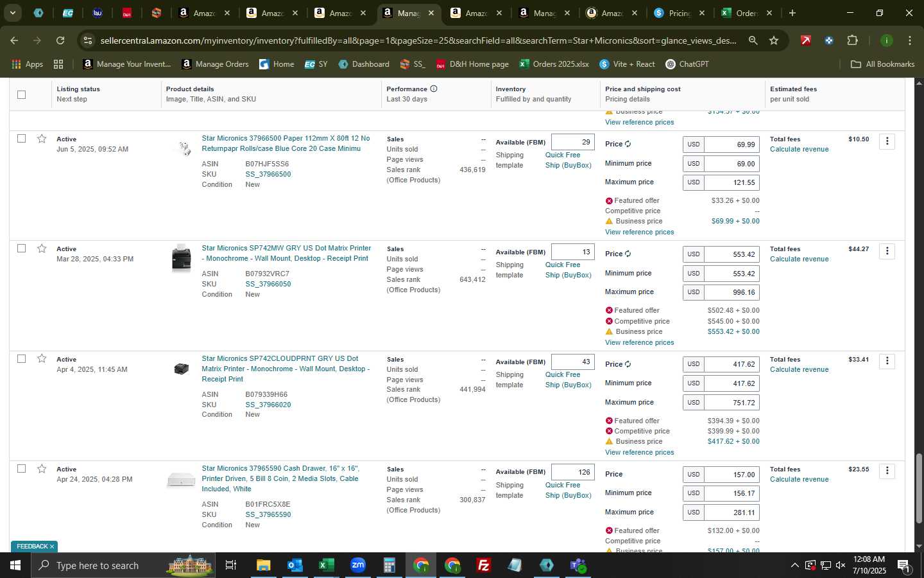Star the 37966500 paper rolls listing
924x578 pixels.
pyautogui.click(x=42, y=139)
